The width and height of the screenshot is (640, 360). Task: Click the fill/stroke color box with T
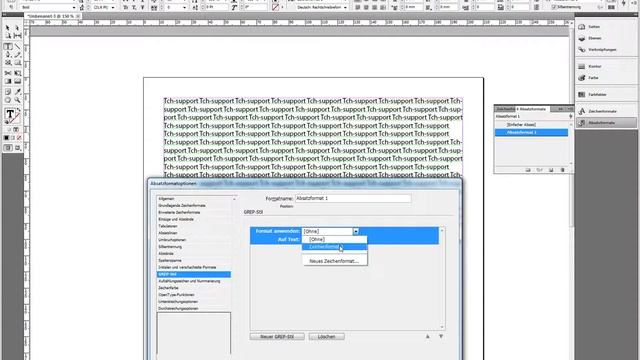10,114
